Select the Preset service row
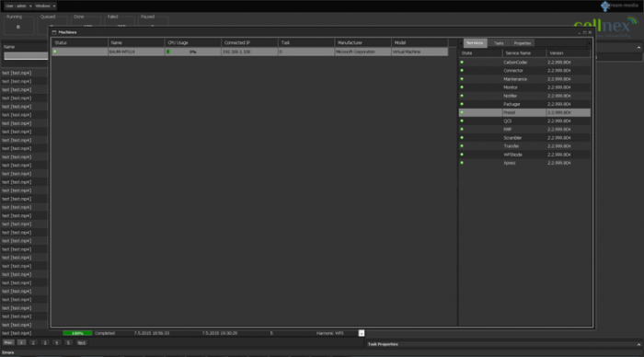644x357 pixels. [x=524, y=112]
